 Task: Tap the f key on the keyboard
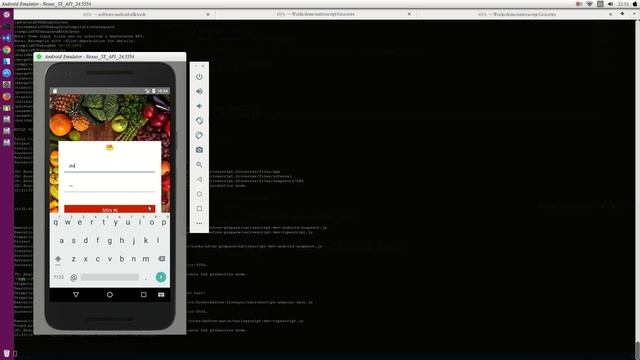click(x=98, y=240)
